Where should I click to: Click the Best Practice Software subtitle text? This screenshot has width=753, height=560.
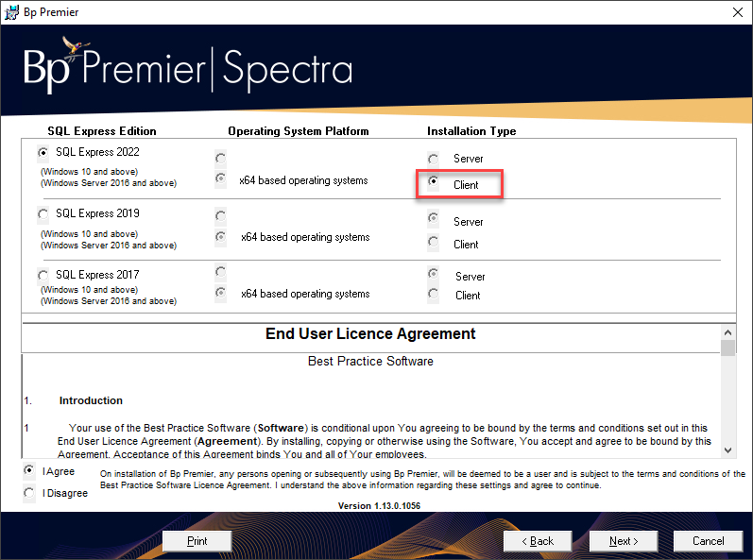pos(370,361)
